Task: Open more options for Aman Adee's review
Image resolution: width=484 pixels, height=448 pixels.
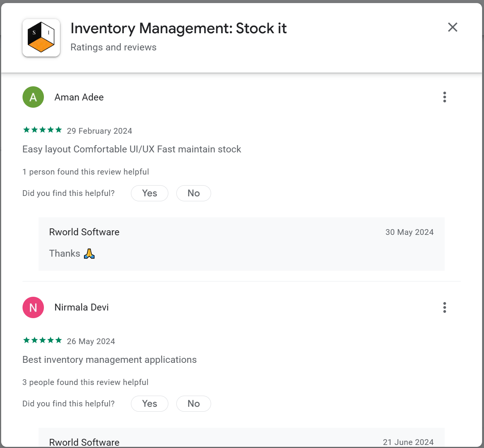Action: [x=445, y=97]
